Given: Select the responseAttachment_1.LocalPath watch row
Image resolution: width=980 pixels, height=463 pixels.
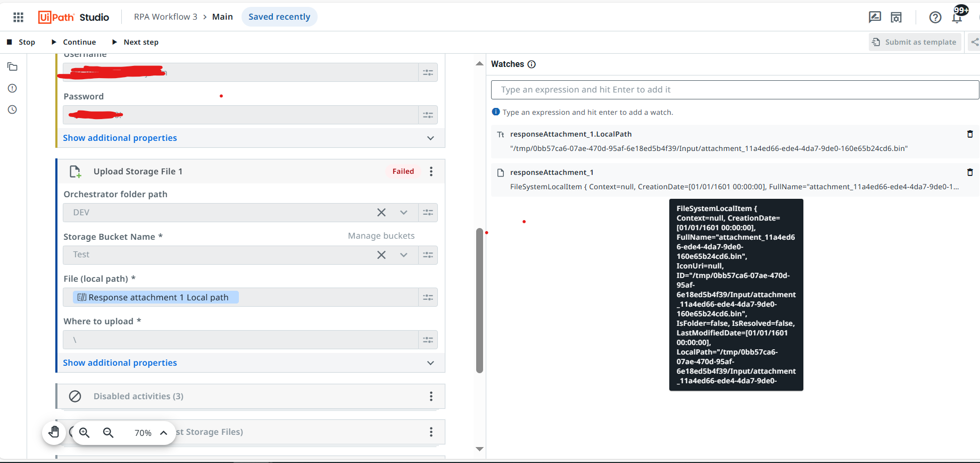Looking at the screenshot, I should click(735, 141).
